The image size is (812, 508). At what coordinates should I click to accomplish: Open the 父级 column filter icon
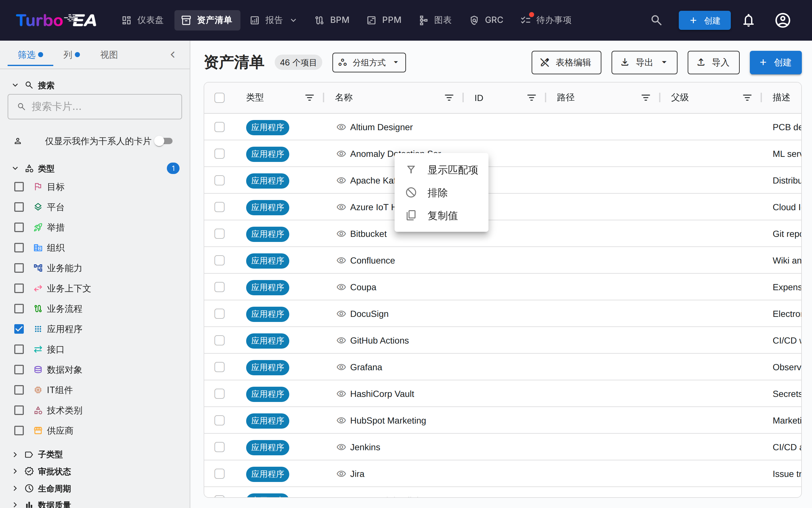747,98
